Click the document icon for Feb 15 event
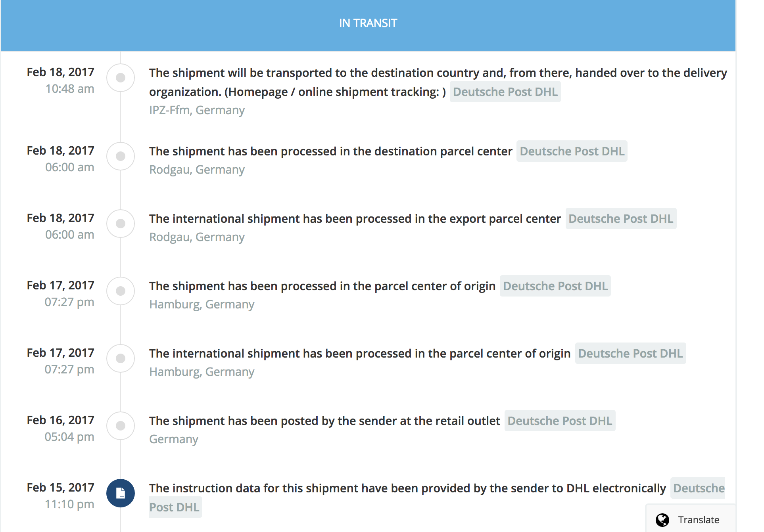This screenshot has height=532, width=764. (x=121, y=493)
